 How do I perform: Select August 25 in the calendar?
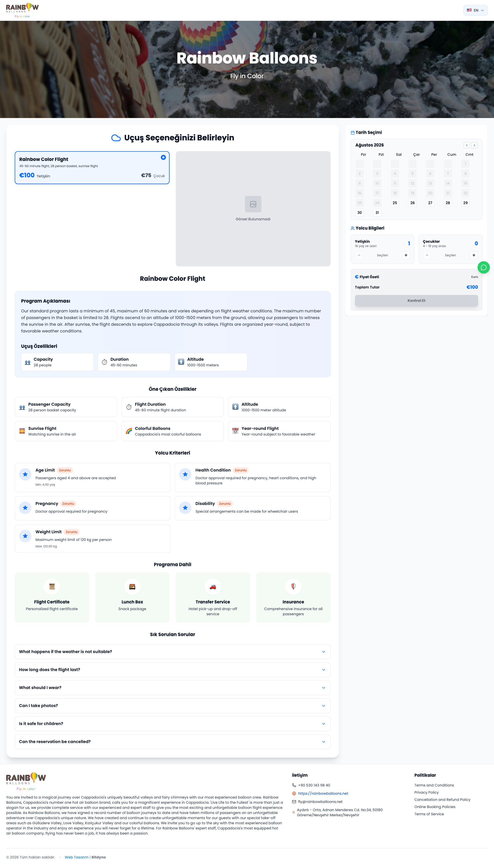pyautogui.click(x=395, y=203)
